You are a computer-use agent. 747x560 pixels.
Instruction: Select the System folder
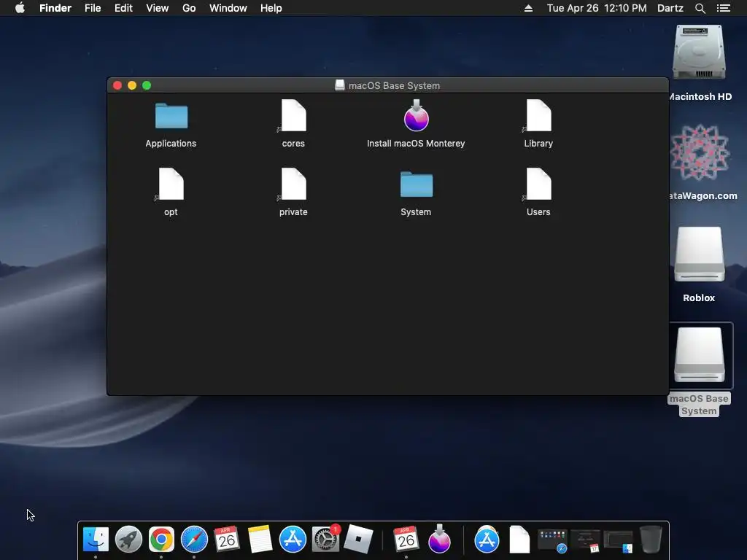tap(417, 184)
